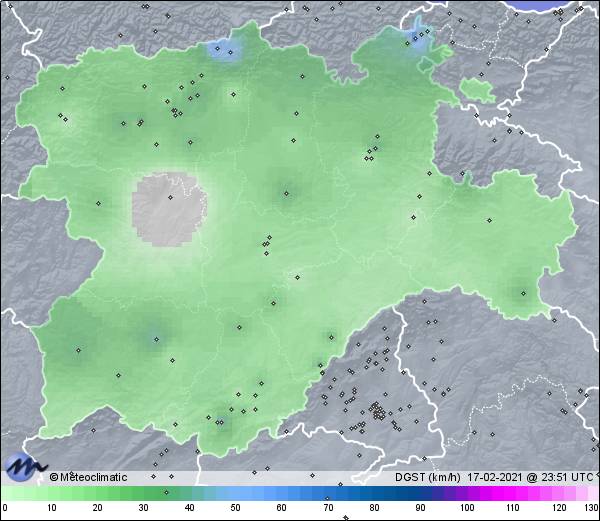
Task: Click the gray no-data circular area
Action: (x=170, y=210)
